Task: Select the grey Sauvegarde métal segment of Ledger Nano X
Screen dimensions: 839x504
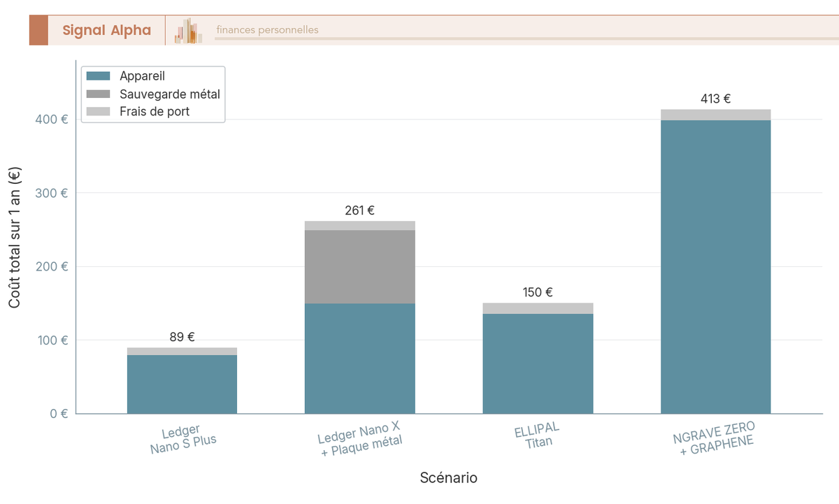Action: pyautogui.click(x=360, y=267)
